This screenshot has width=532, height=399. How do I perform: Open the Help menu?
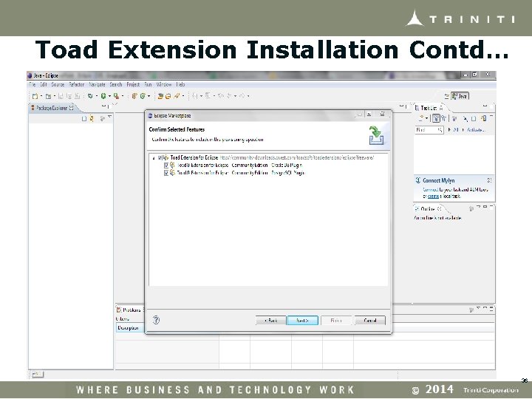pyautogui.click(x=180, y=84)
